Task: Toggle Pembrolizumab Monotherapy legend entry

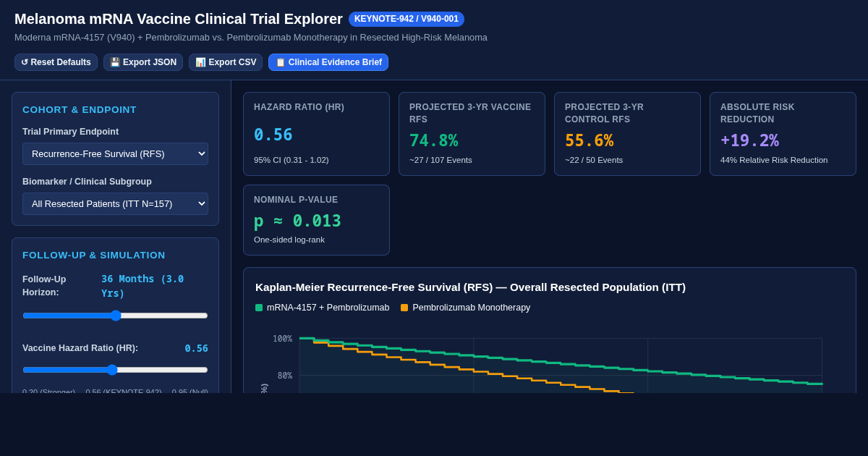Action: (466, 308)
